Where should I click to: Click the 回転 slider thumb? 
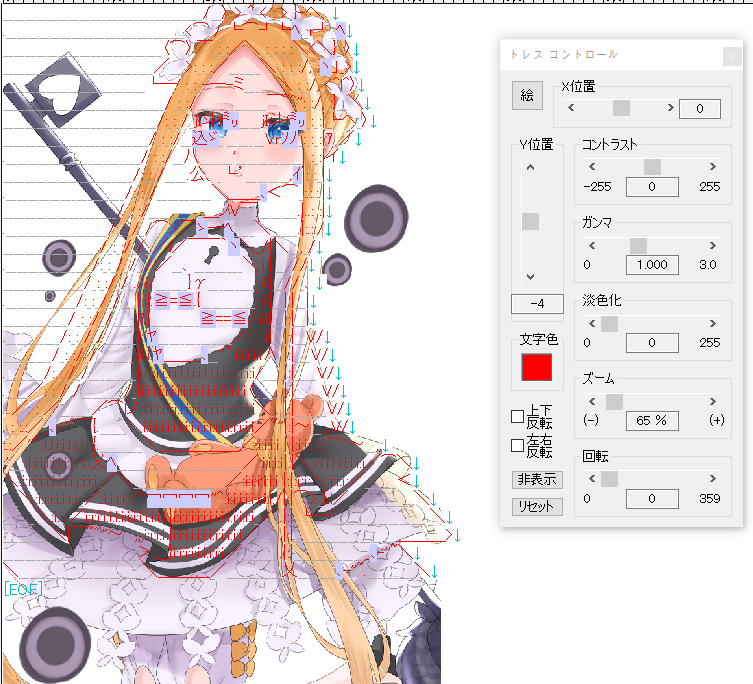pos(609,479)
